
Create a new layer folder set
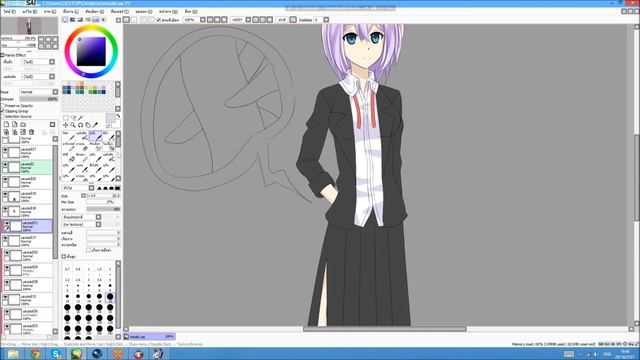click(x=23, y=124)
